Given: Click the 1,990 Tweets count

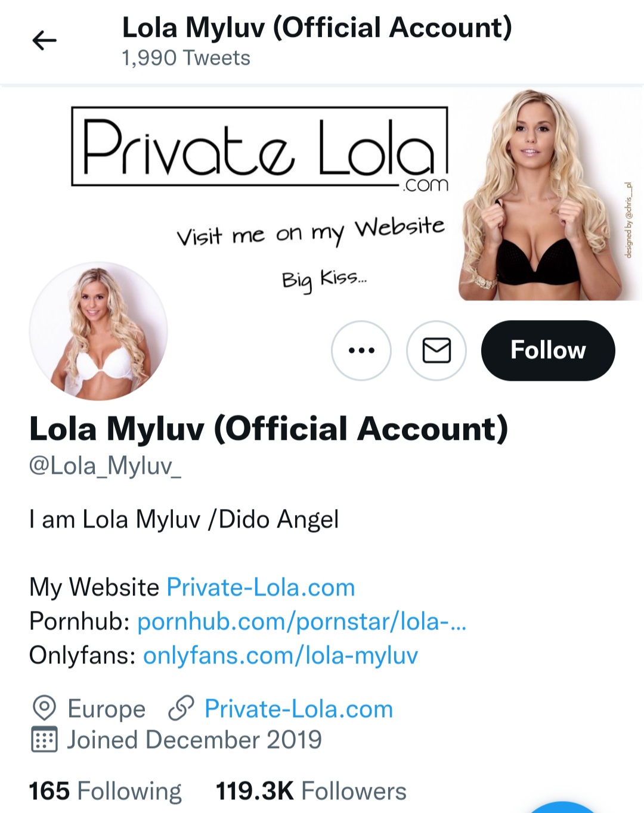Looking at the screenshot, I should (186, 58).
